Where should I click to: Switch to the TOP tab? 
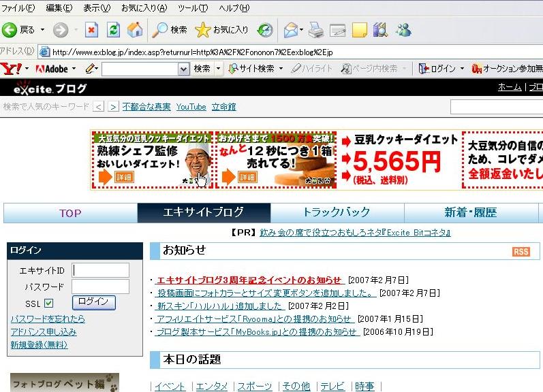[70, 213]
